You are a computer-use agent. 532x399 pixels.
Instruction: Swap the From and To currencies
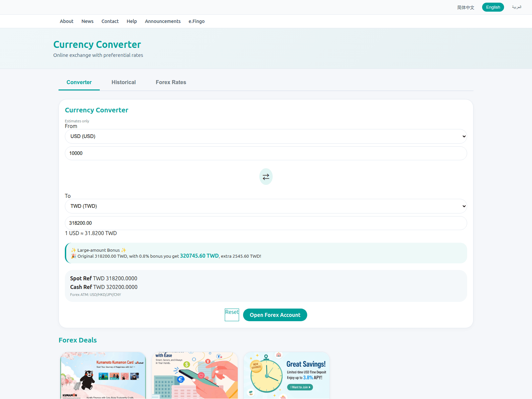tap(266, 177)
